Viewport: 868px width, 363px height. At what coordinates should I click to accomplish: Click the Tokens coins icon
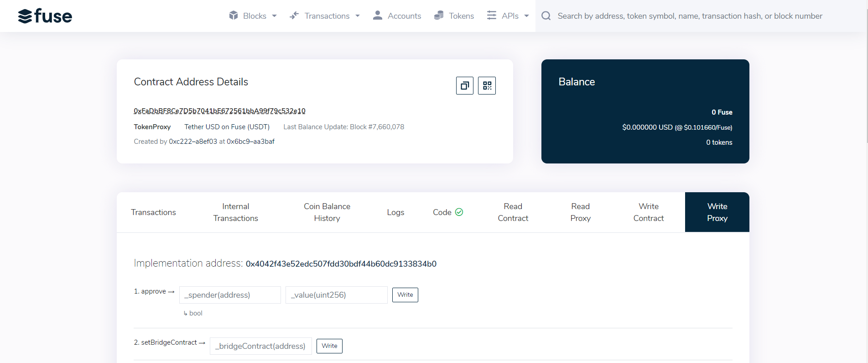pyautogui.click(x=439, y=16)
